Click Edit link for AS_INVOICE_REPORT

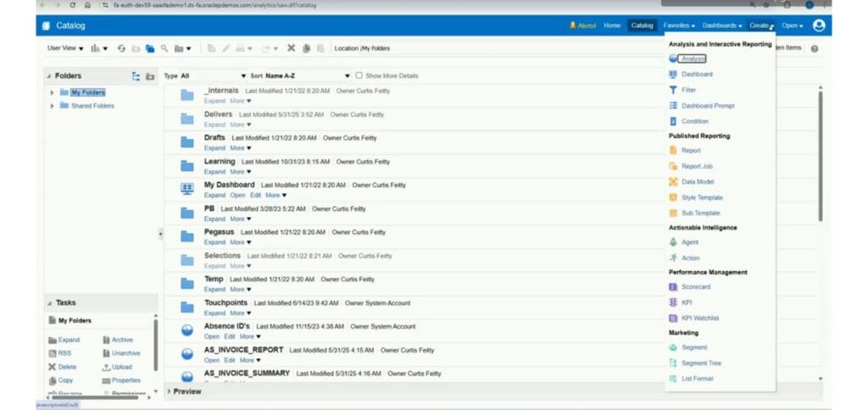pos(230,360)
